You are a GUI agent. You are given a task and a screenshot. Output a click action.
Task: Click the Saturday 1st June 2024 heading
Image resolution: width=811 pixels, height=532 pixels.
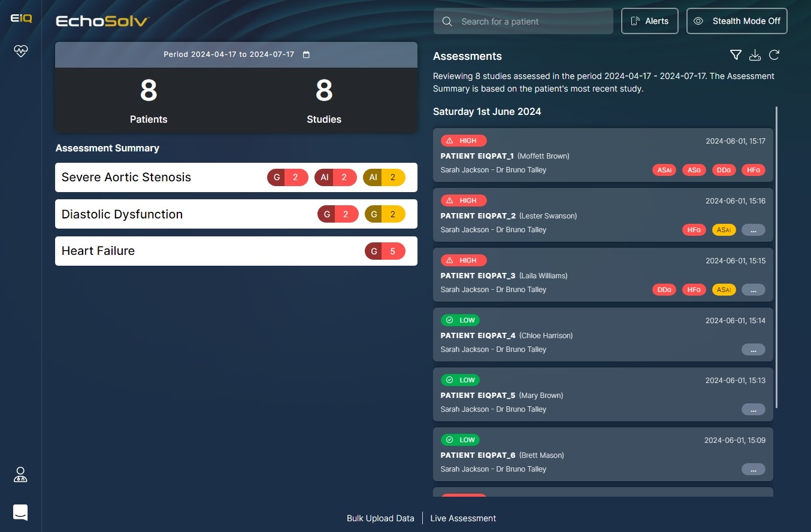[x=487, y=111]
